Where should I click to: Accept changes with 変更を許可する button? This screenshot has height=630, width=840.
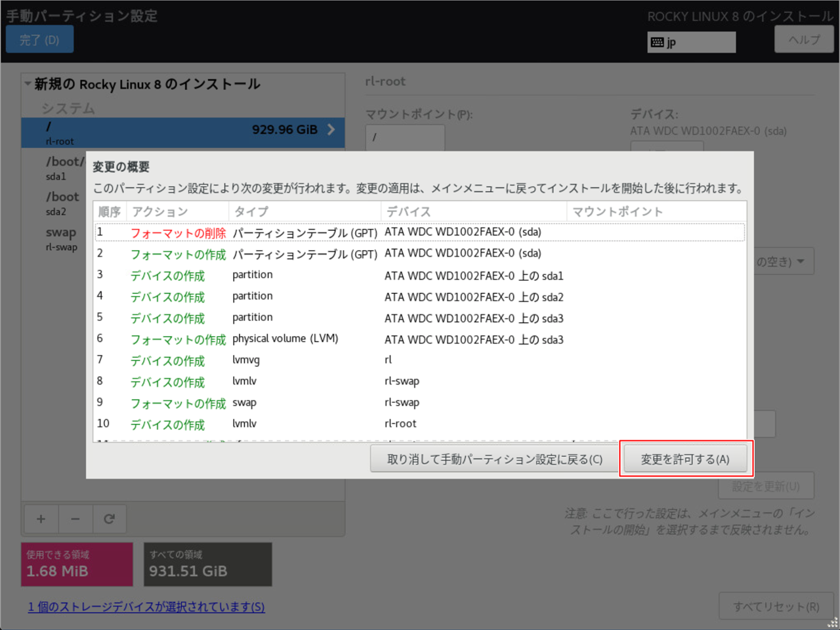pos(684,459)
